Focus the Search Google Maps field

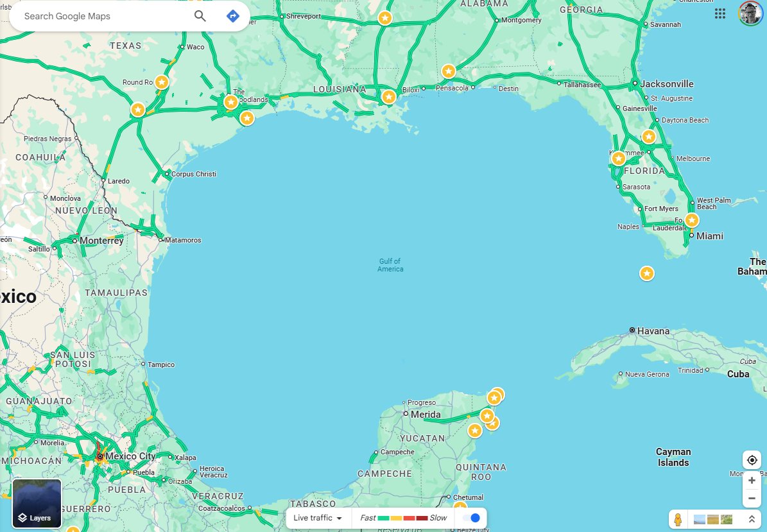pyautogui.click(x=103, y=16)
